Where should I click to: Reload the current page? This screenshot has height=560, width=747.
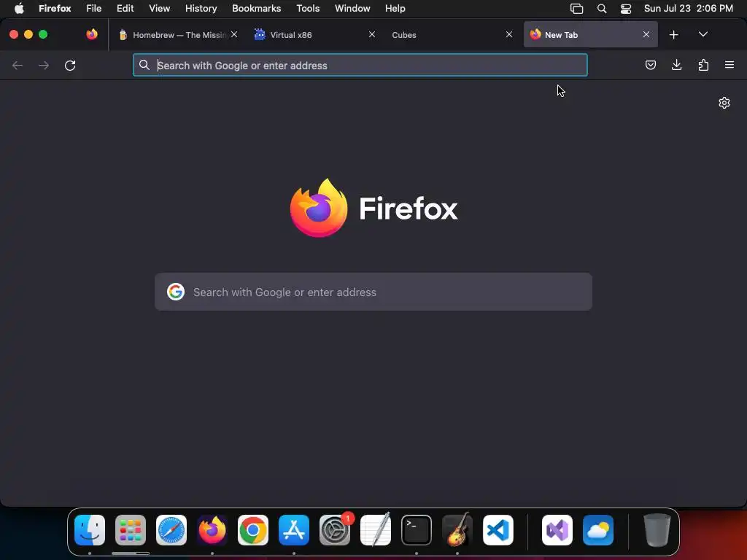(x=70, y=65)
